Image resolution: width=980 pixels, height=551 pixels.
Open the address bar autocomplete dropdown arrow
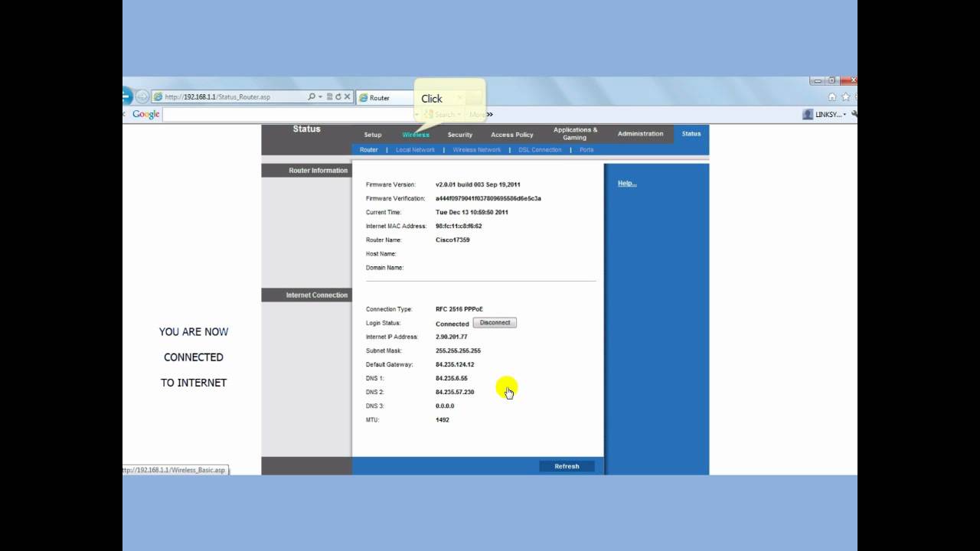click(321, 97)
